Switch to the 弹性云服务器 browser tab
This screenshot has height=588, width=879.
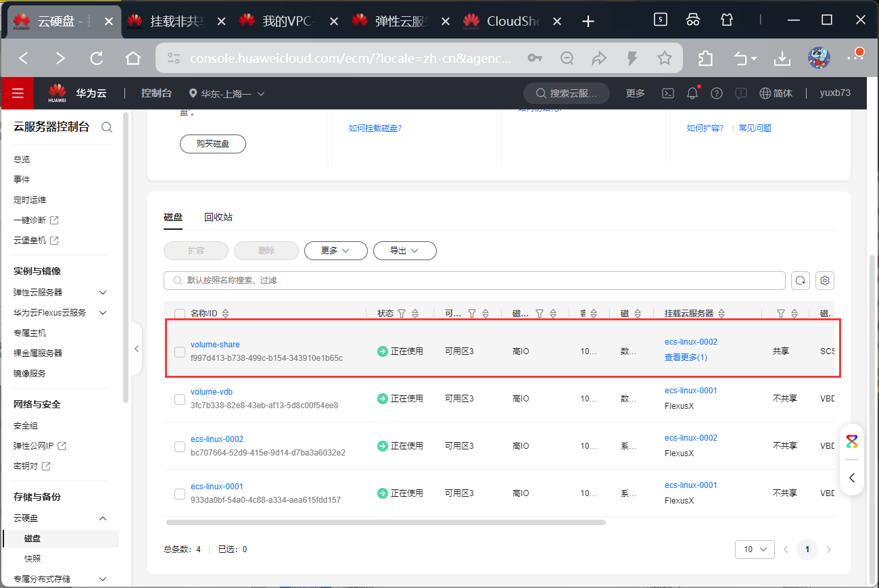tap(400, 21)
